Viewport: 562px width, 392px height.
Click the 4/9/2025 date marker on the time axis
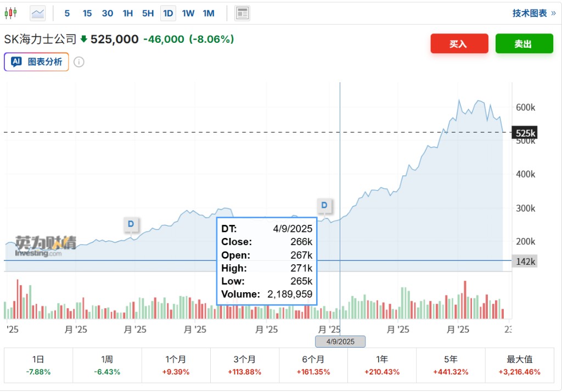(x=340, y=342)
